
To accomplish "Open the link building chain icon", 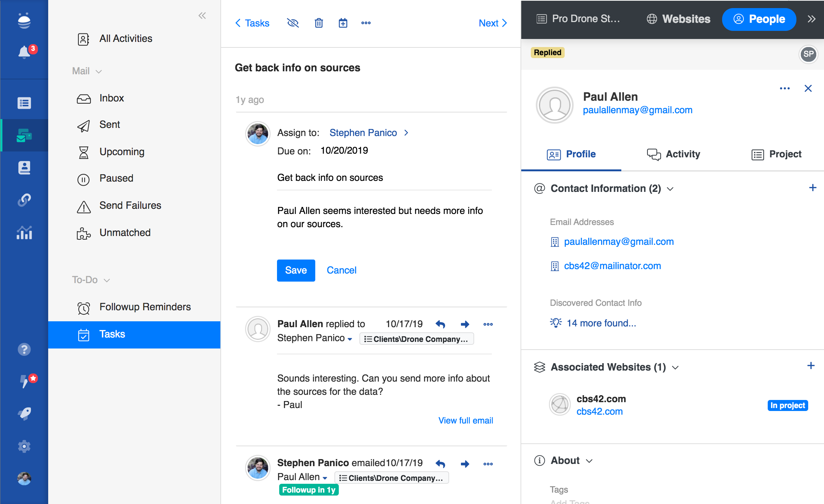I will pos(24,200).
